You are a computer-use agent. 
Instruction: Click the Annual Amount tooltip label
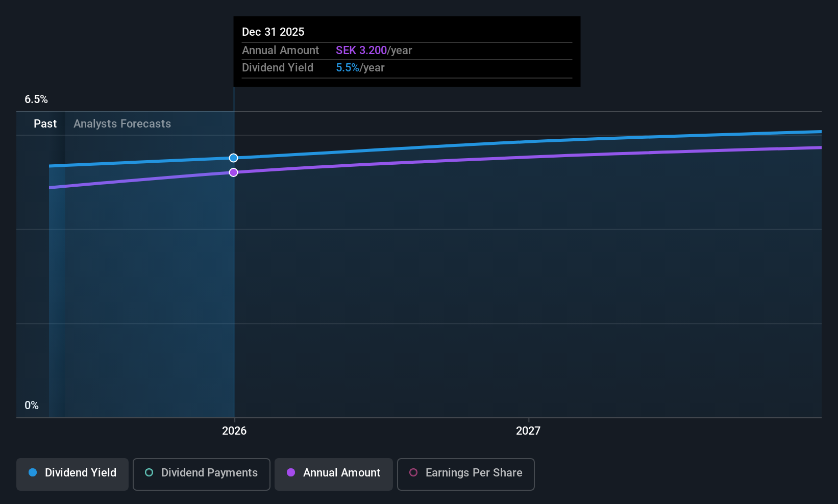[281, 51]
